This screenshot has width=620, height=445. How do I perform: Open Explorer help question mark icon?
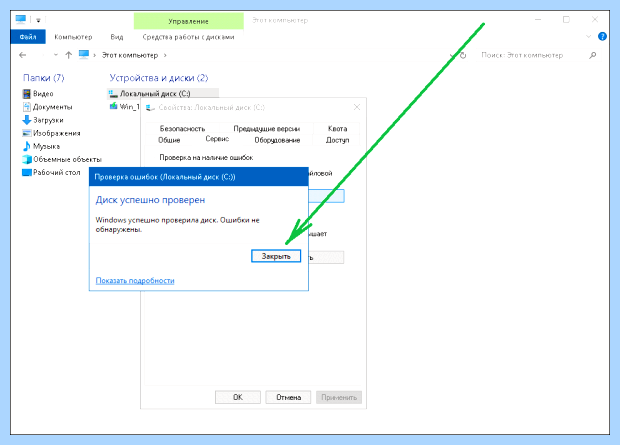point(602,36)
